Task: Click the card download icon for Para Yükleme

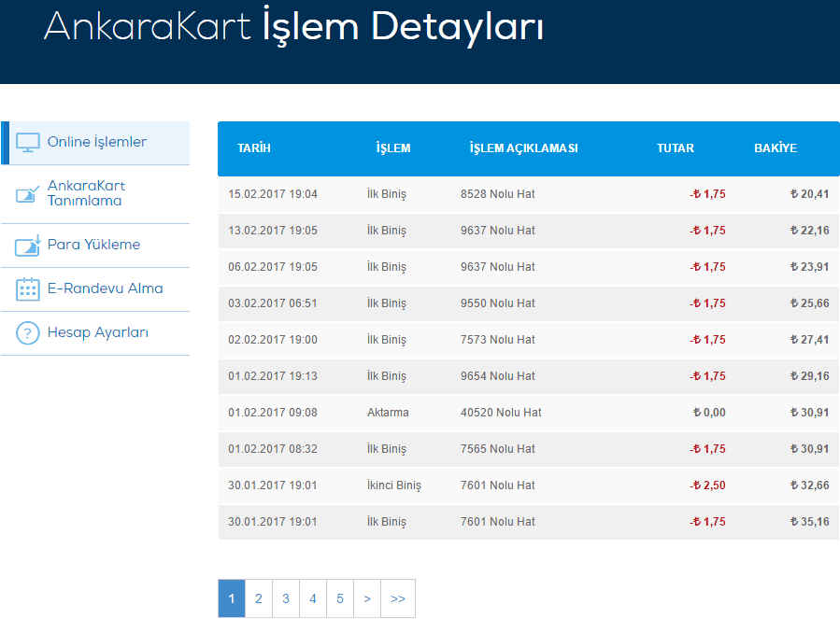Action: tap(28, 246)
